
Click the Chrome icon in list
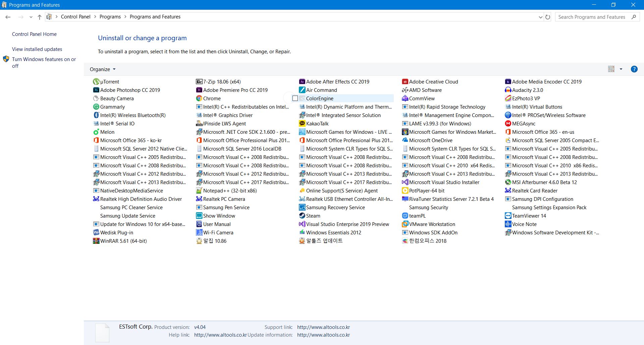199,98
